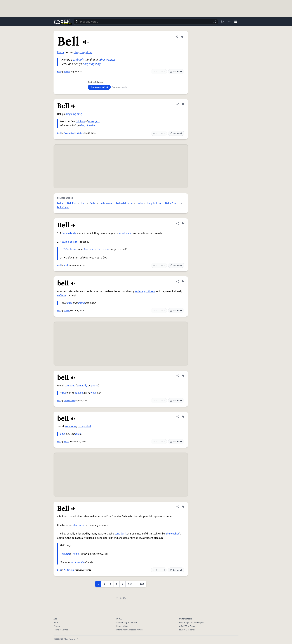Click Next page chevron button

131,584
